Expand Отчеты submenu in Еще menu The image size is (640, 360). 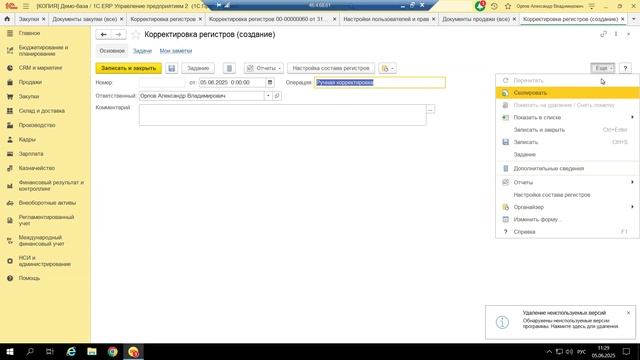632,182
